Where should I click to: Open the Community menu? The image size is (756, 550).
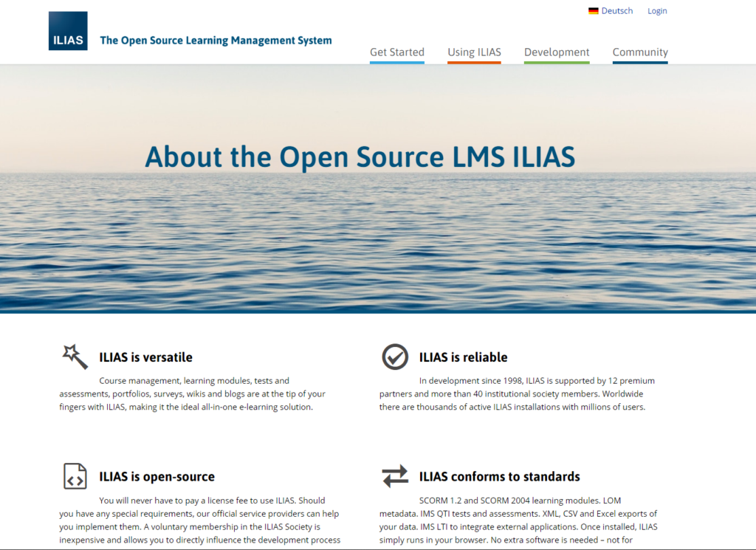pos(640,52)
